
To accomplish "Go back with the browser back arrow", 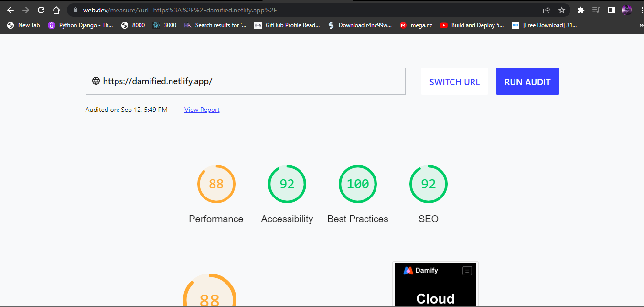I will point(11,10).
